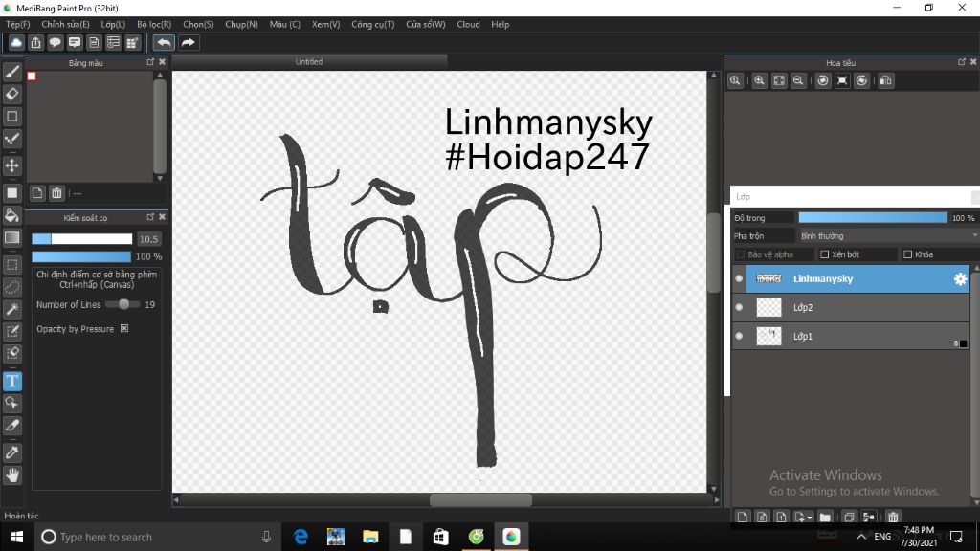Open the Windows Start menu

click(x=17, y=537)
